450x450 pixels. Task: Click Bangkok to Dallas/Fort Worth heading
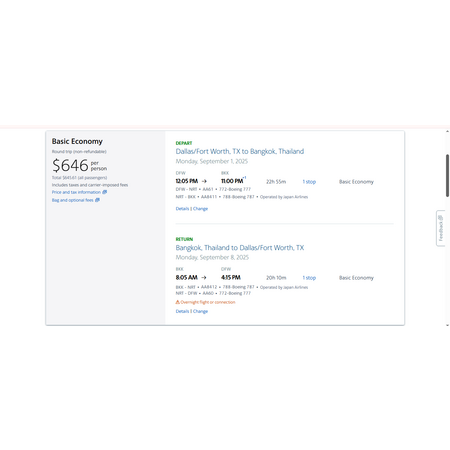pos(240,248)
